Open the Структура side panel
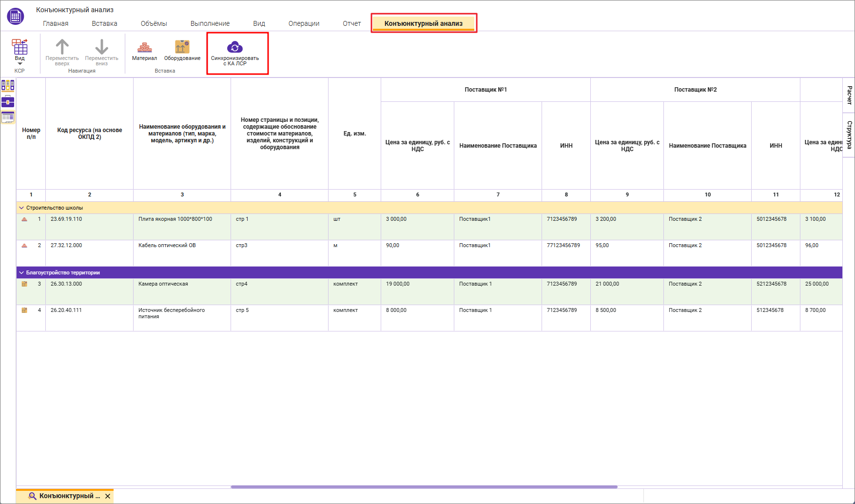Screen dimensions: 855x504 click(x=849, y=135)
